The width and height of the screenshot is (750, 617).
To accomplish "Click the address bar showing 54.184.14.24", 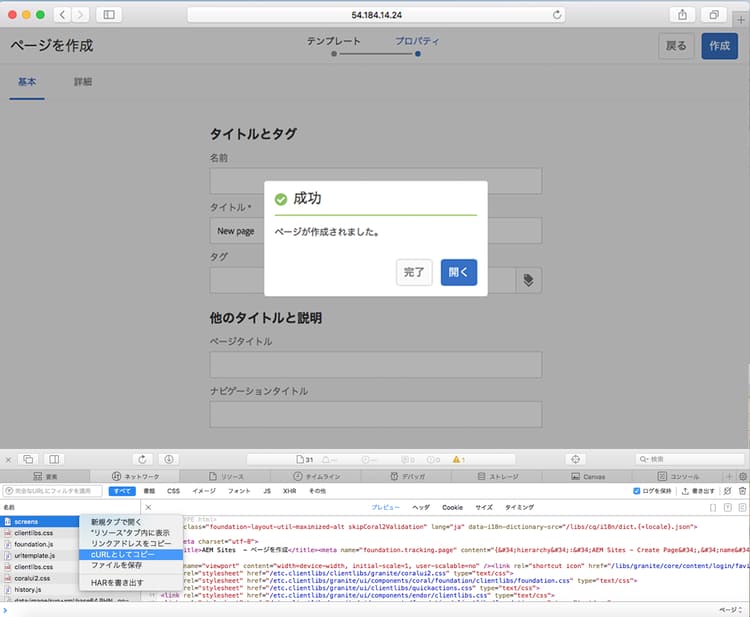I will click(x=376, y=15).
